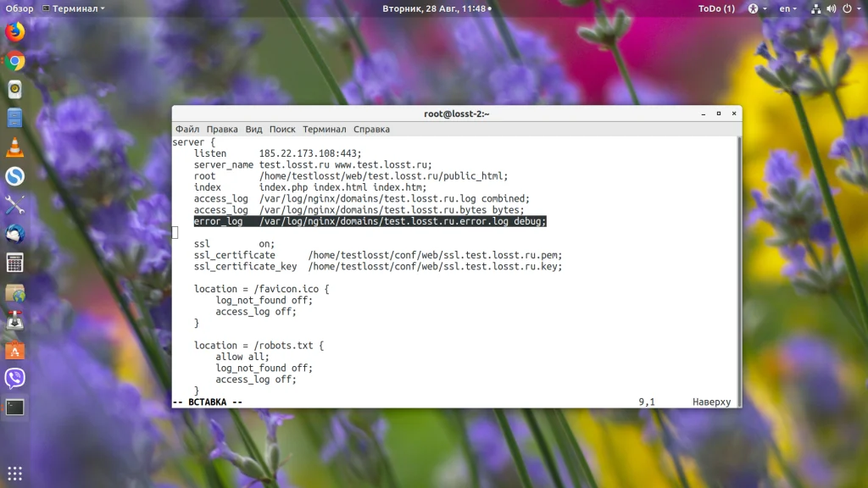Click the ssl_certificate_key .key line

click(x=378, y=267)
